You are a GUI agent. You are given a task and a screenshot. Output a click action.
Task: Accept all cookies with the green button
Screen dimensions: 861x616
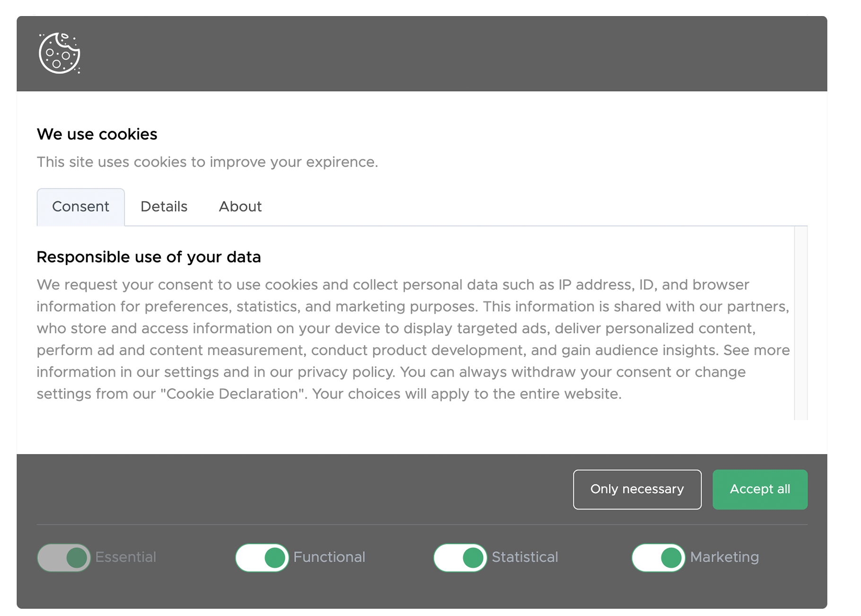click(x=760, y=489)
